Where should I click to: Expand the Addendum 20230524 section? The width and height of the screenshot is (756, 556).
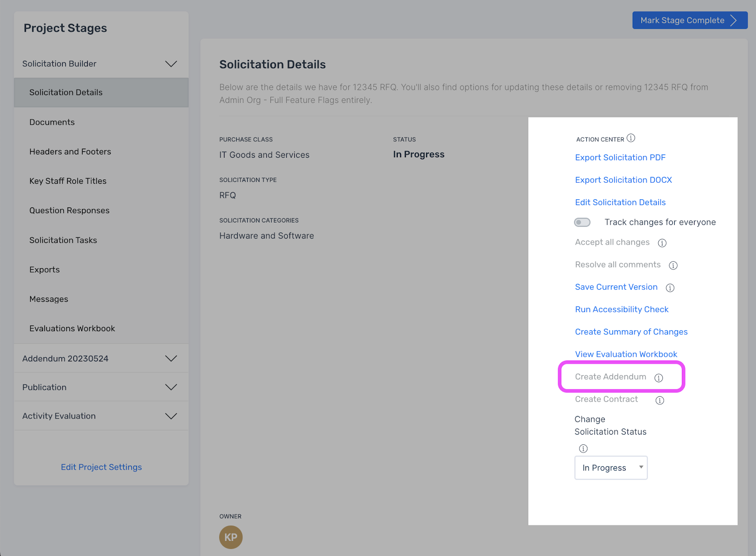pos(101,359)
